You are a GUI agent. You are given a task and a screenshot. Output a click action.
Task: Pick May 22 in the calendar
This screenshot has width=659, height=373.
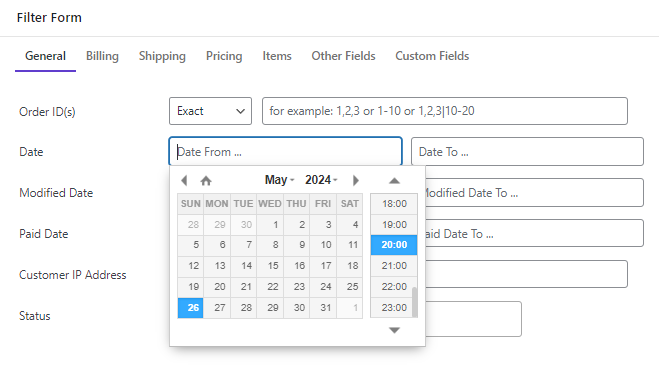point(270,287)
